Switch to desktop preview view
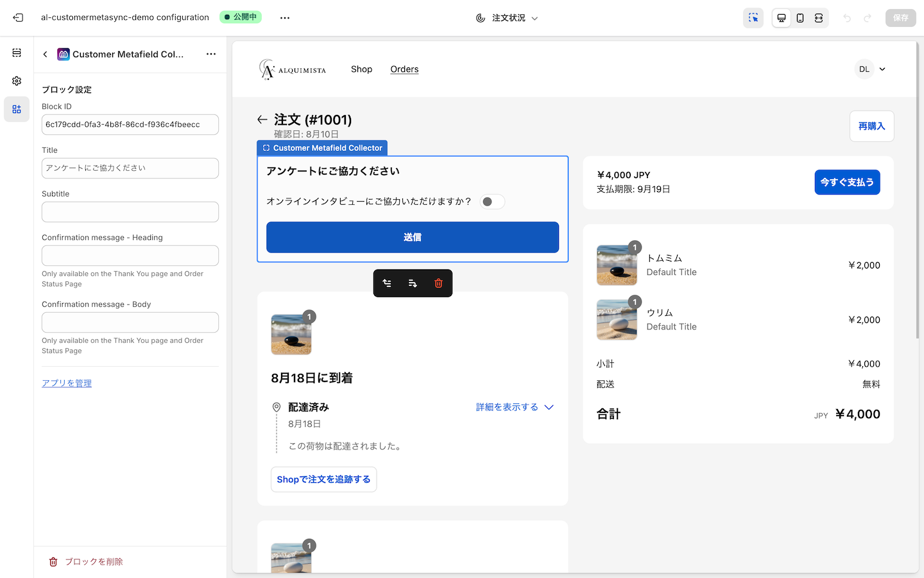 point(782,18)
